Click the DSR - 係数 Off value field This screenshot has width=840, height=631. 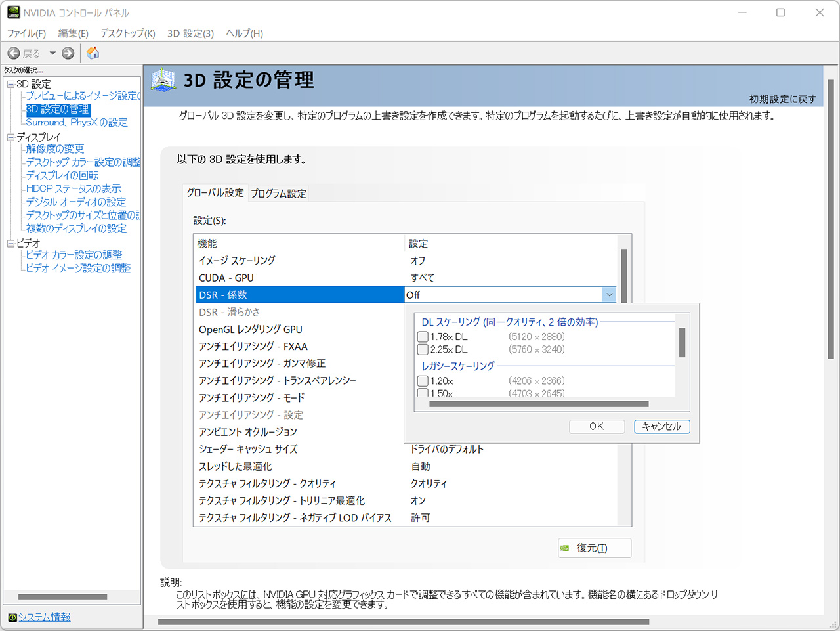click(x=503, y=295)
